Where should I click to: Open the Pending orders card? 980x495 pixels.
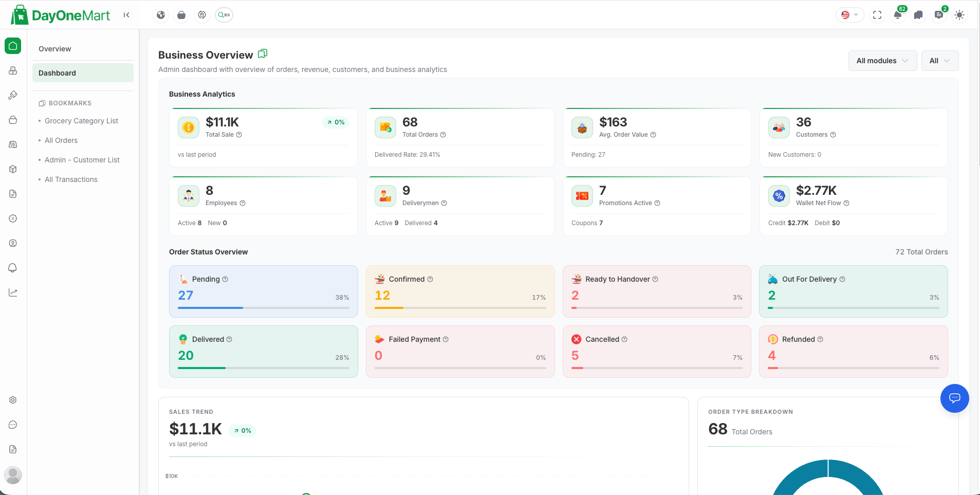[264, 291]
